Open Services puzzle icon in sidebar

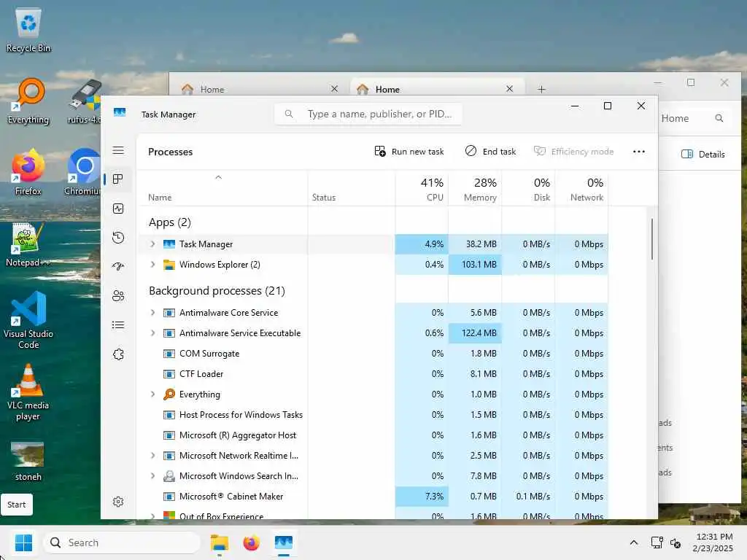118,354
